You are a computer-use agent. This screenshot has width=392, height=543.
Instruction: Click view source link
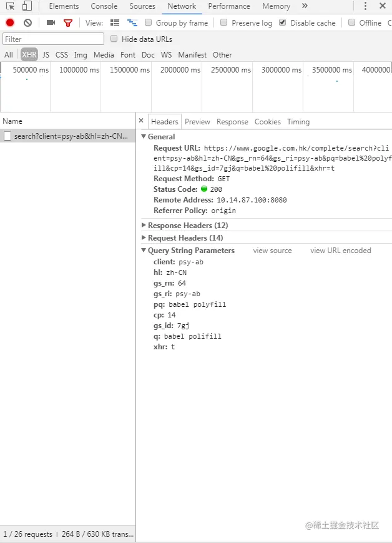pyautogui.click(x=272, y=251)
